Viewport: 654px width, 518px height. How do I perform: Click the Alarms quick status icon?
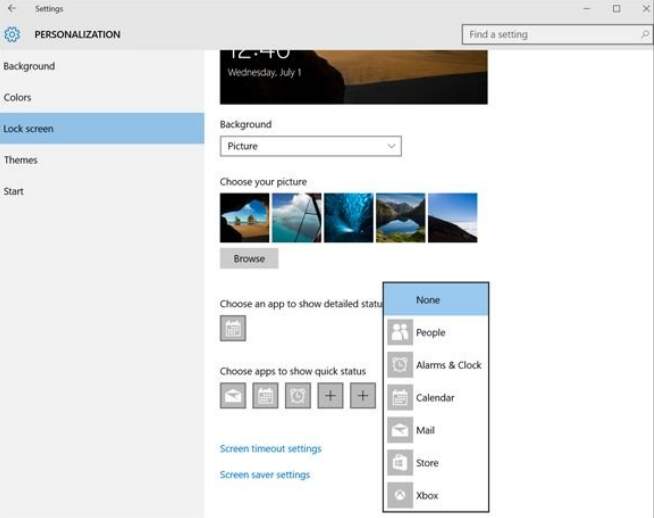tap(298, 396)
